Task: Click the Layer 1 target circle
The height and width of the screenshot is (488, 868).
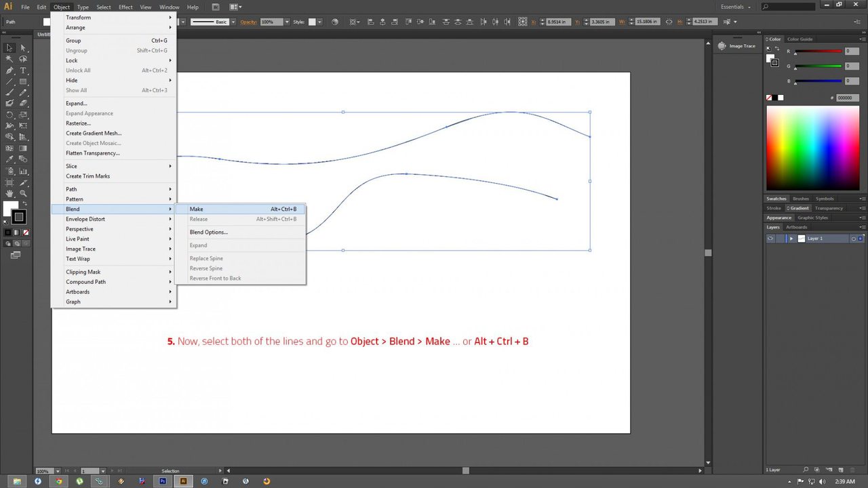Action: click(x=854, y=239)
